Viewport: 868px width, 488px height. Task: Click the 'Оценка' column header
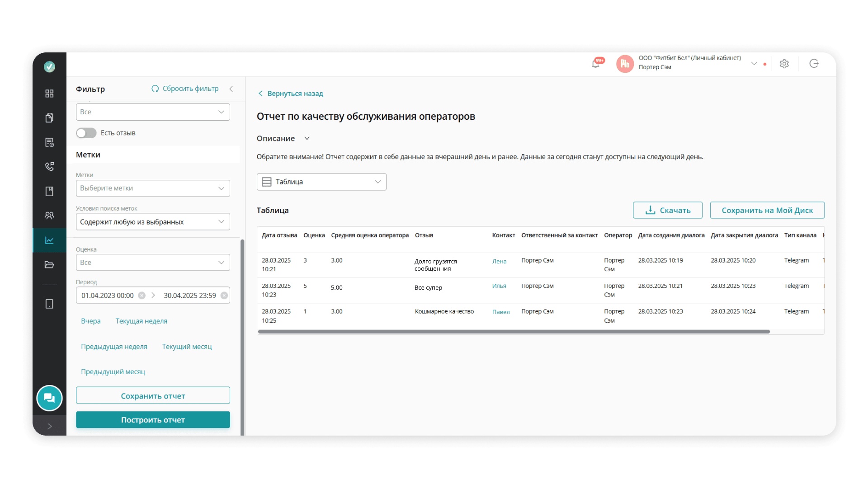coord(314,235)
